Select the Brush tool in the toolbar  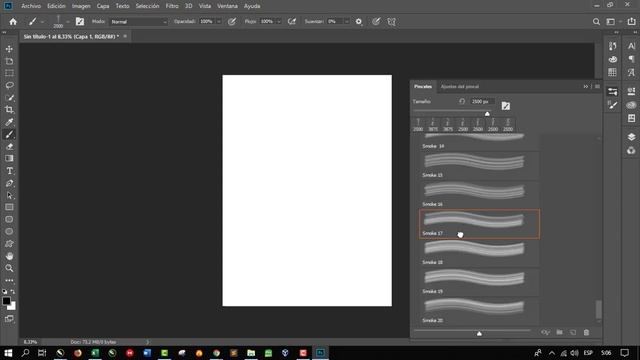coord(9,134)
